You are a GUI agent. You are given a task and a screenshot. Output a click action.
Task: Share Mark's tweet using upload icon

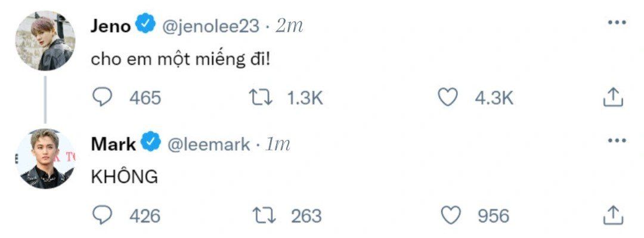coord(613,215)
